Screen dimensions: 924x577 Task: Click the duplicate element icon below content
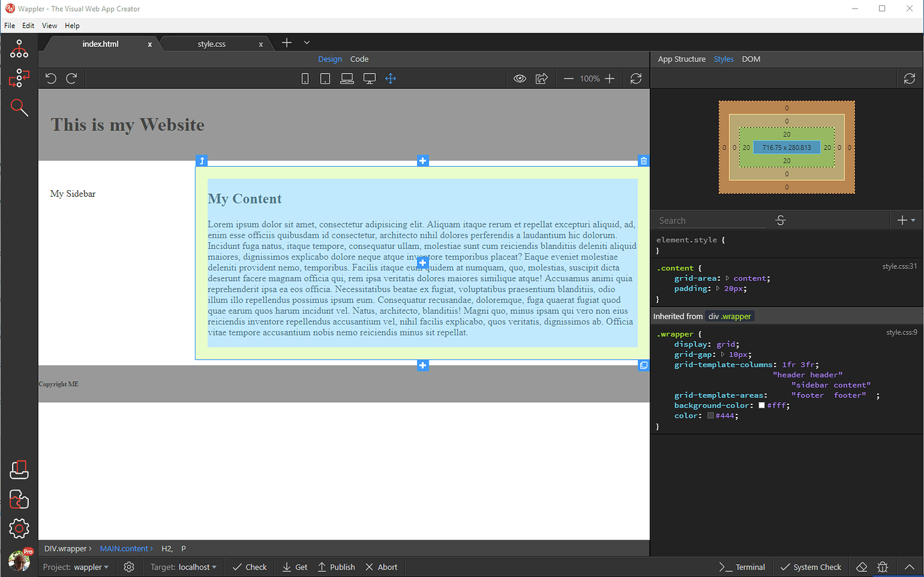(643, 365)
